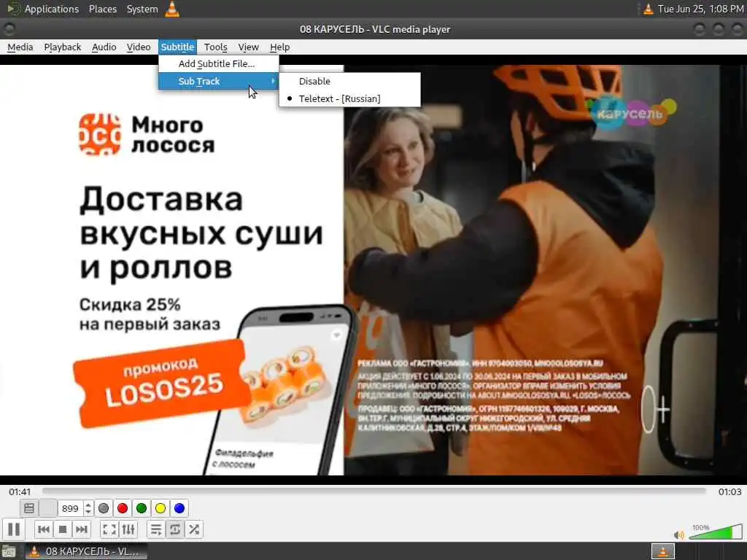Open the Video menu
The height and width of the screenshot is (560, 747).
[139, 47]
